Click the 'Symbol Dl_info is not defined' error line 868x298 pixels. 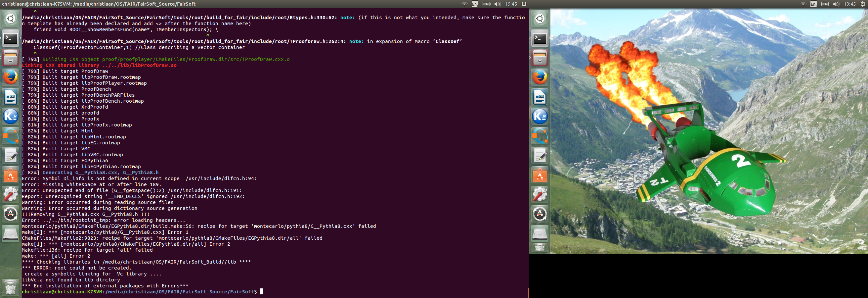[139, 179]
